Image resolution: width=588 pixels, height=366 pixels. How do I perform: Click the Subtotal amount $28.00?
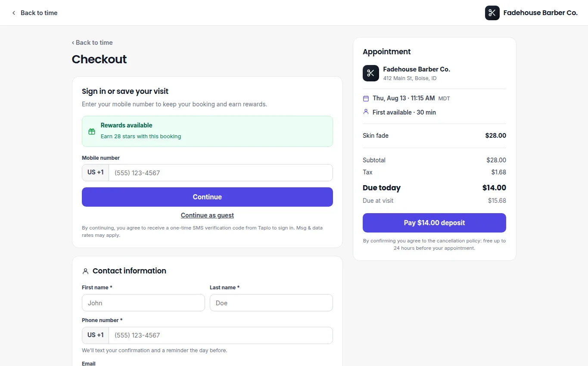(496, 160)
